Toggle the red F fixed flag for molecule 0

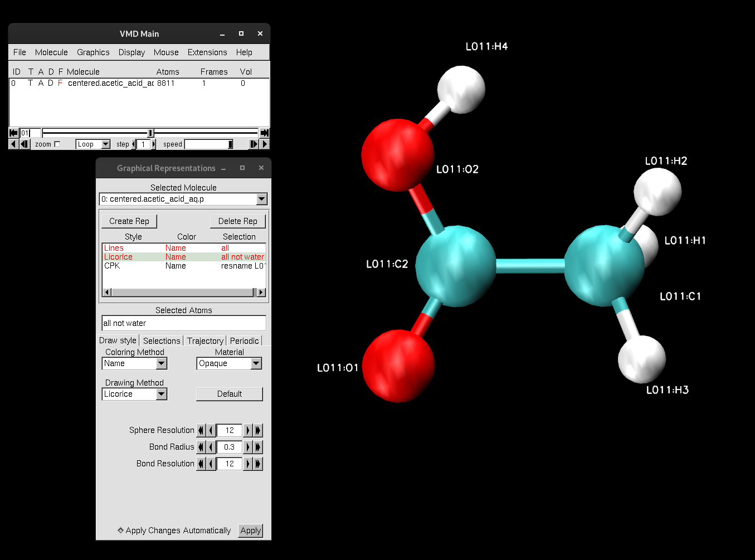pos(60,83)
